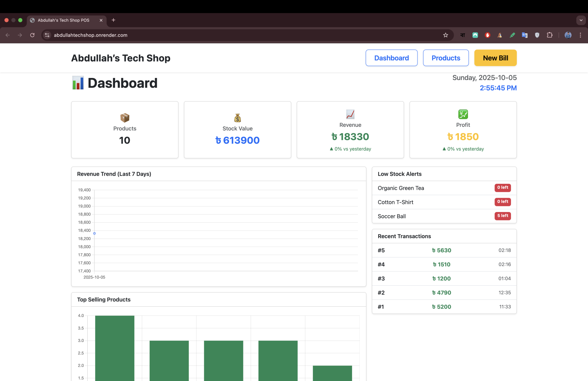The image size is (588, 381).
Task: Go to the Dashboard page
Action: pos(391,58)
